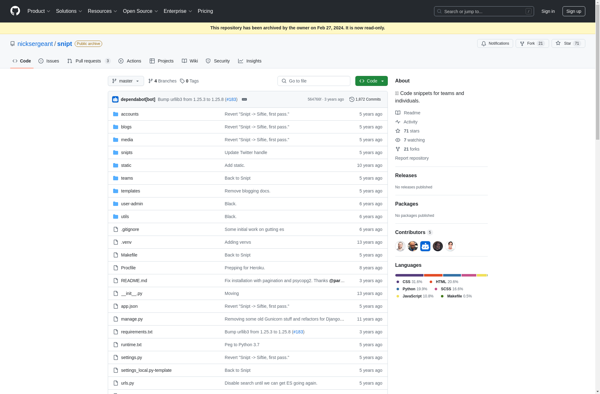Click the .gitignore file icon
Viewport: 600px width, 394px height.
click(116, 230)
